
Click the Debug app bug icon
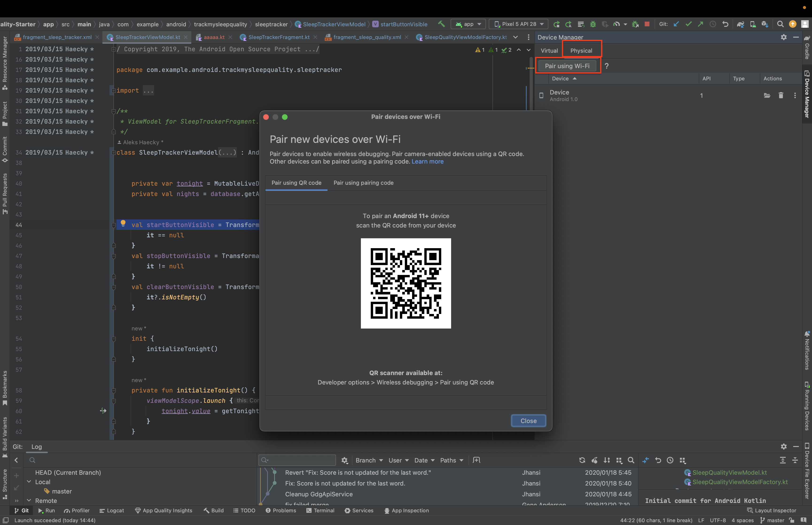pos(593,24)
